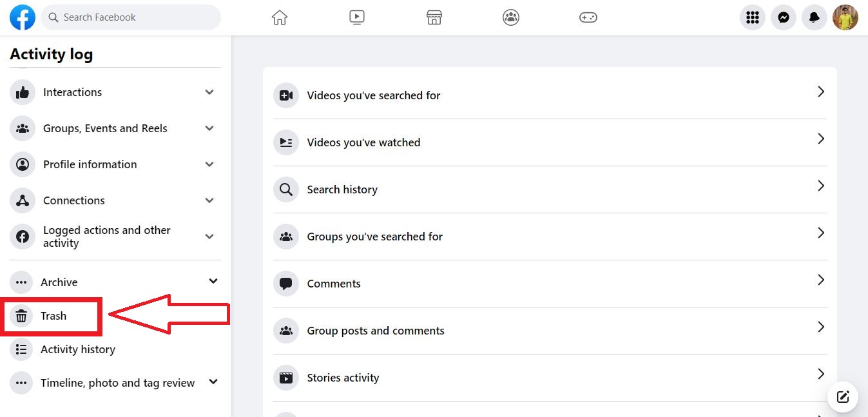This screenshot has height=417, width=868.
Task: Click the Connections icon
Action: 23,200
